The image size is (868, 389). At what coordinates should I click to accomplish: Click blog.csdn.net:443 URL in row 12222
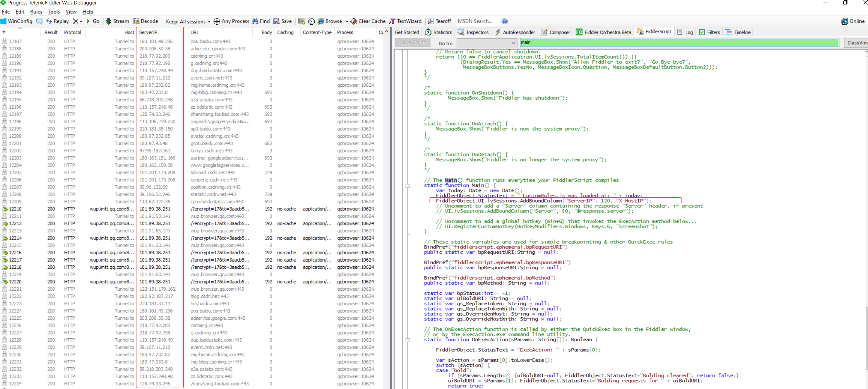point(209,296)
